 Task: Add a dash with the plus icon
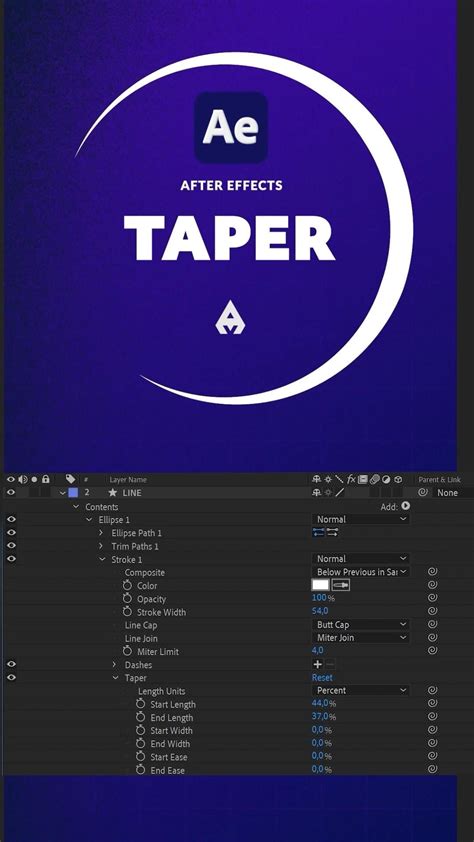[318, 664]
